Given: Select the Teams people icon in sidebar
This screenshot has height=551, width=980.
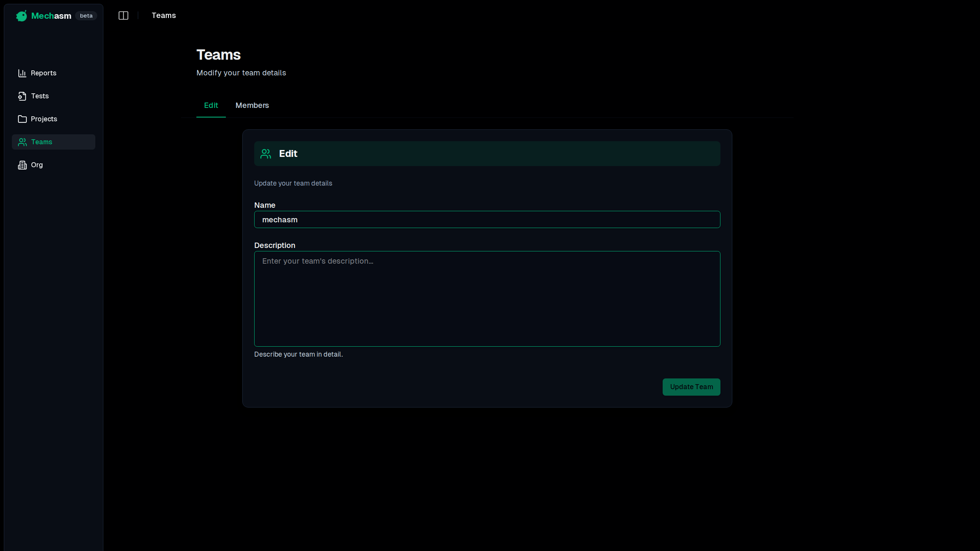Looking at the screenshot, I should 22,142.
